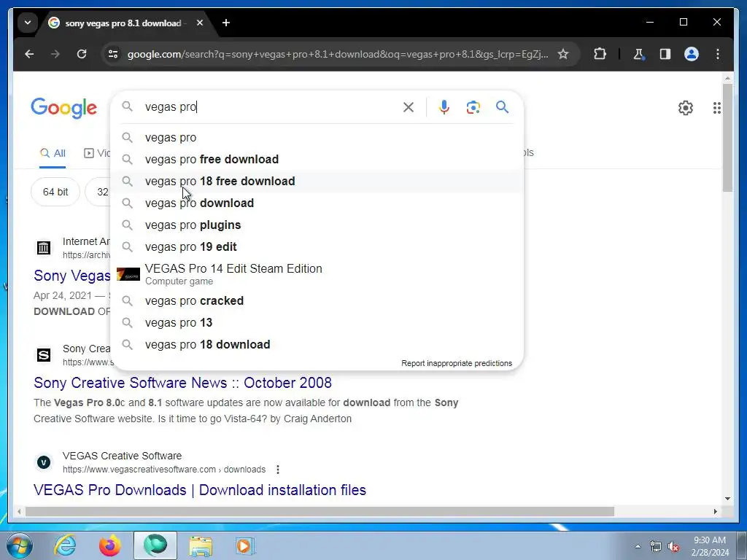Open the Extensions puzzle icon
The width and height of the screenshot is (747, 560).
[600, 54]
